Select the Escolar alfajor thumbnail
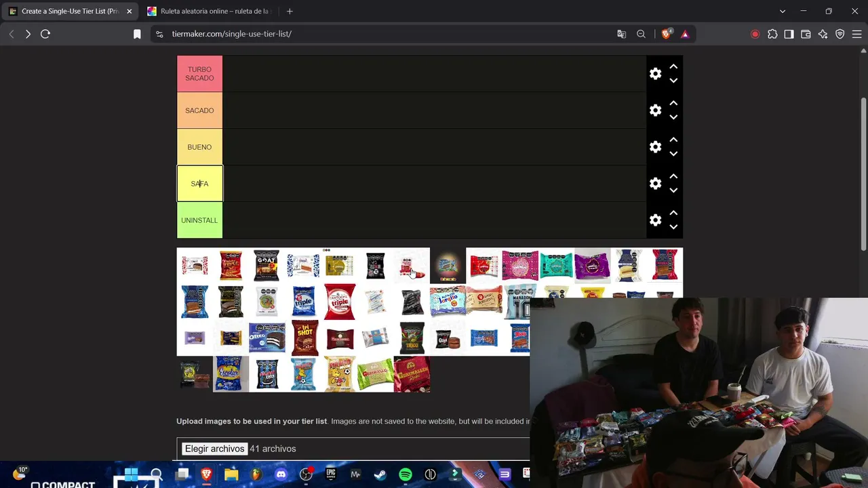 (231, 374)
